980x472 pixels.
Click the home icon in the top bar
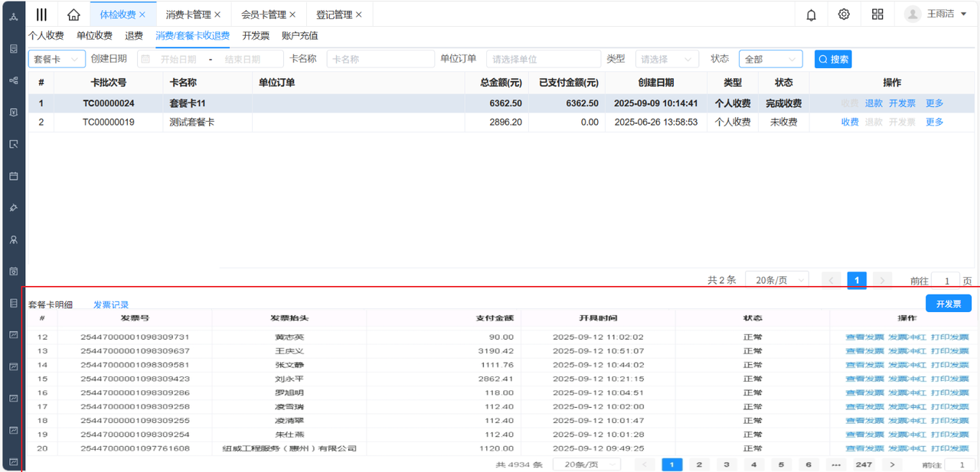(x=73, y=15)
